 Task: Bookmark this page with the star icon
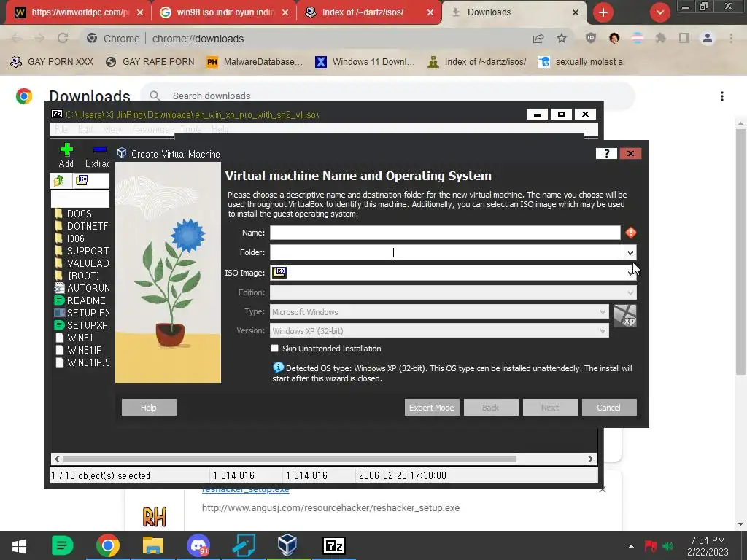tap(562, 39)
